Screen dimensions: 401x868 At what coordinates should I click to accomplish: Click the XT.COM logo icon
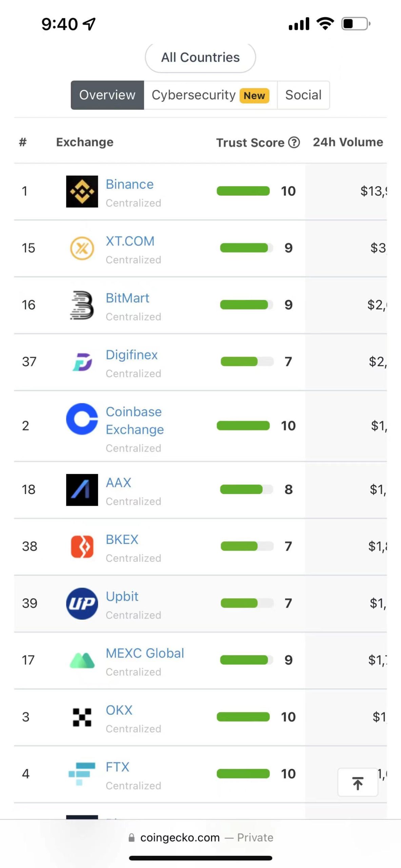click(x=82, y=248)
